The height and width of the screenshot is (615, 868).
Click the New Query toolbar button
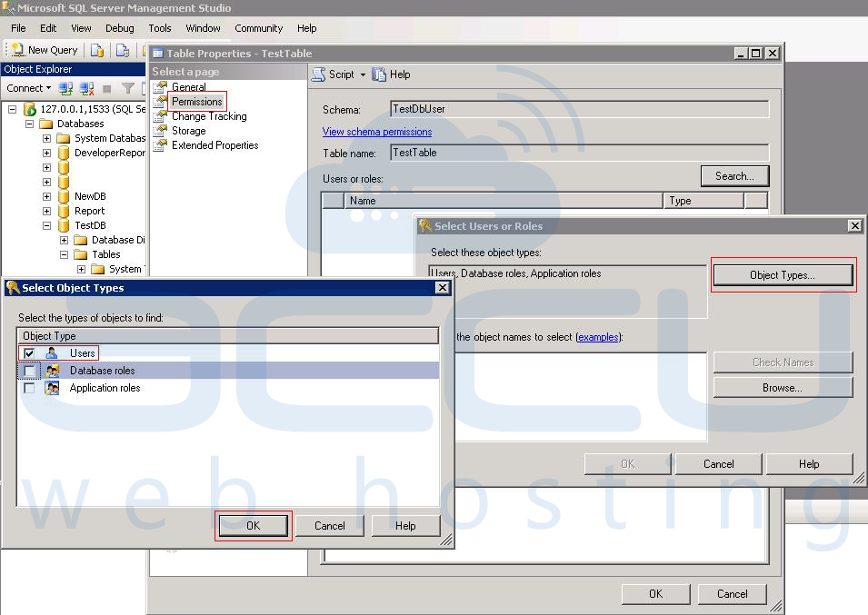45,50
